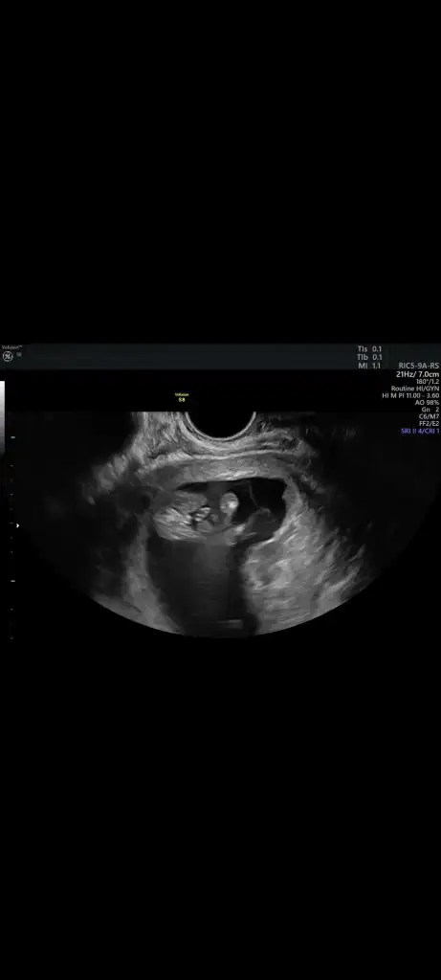This screenshot has height=980, width=441.
Task: Click the Voluson brand label top-left
Action: pos(11,346)
